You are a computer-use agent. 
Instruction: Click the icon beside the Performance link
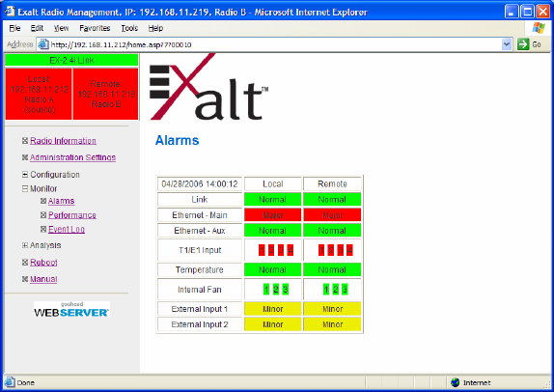(x=43, y=215)
